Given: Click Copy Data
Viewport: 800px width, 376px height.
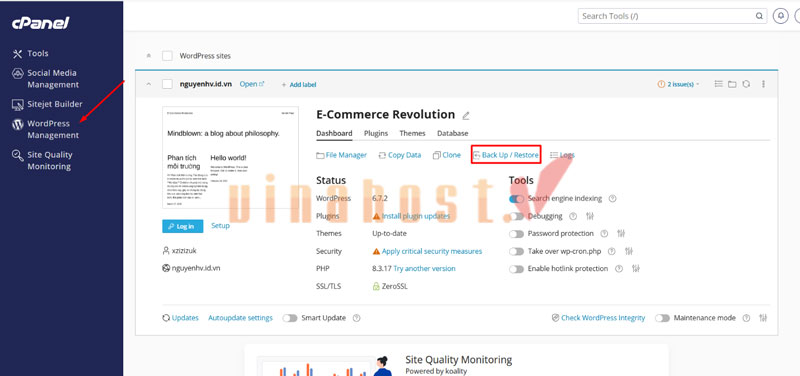Looking at the screenshot, I should [x=399, y=155].
